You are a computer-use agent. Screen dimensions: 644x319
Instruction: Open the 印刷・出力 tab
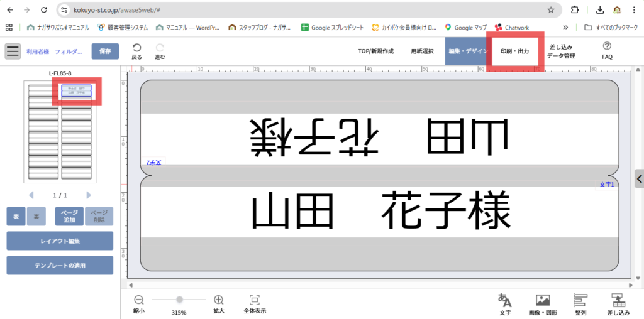coord(514,51)
